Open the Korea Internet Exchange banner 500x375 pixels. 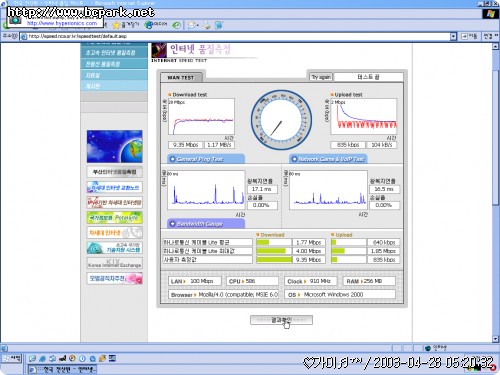[114, 263]
